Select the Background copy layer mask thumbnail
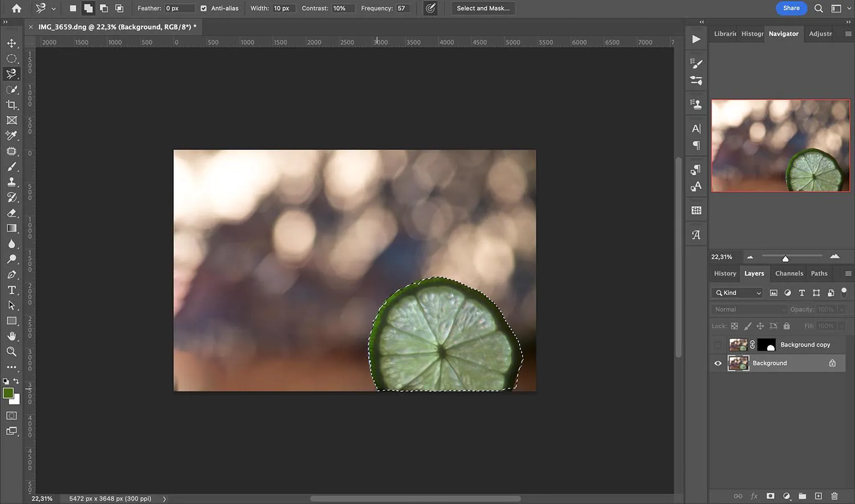The width and height of the screenshot is (855, 504). click(767, 345)
